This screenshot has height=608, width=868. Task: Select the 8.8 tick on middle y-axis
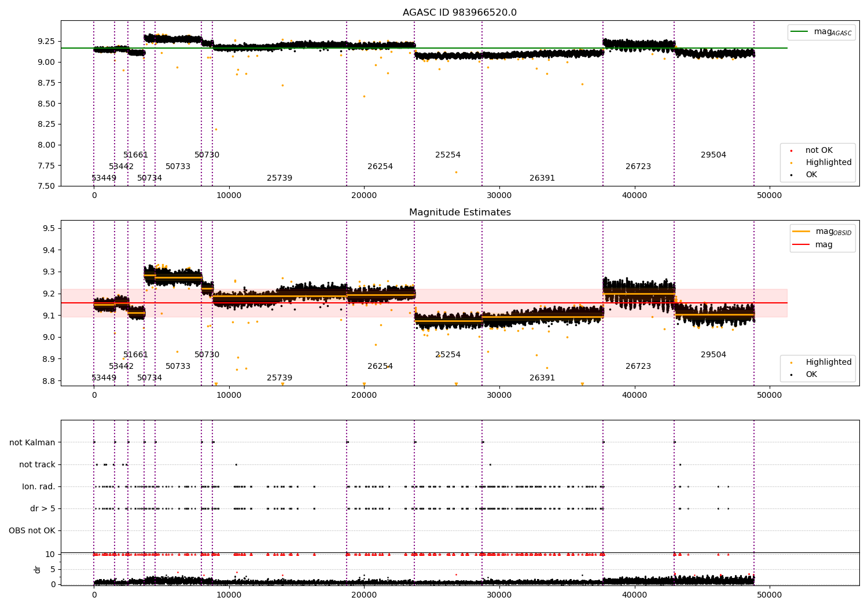49,381
